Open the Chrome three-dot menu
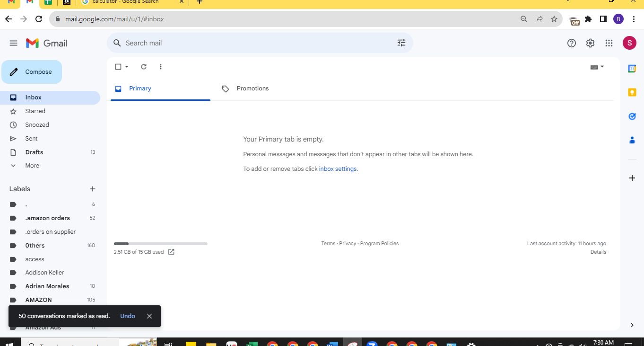This screenshot has width=644, height=346. click(634, 19)
